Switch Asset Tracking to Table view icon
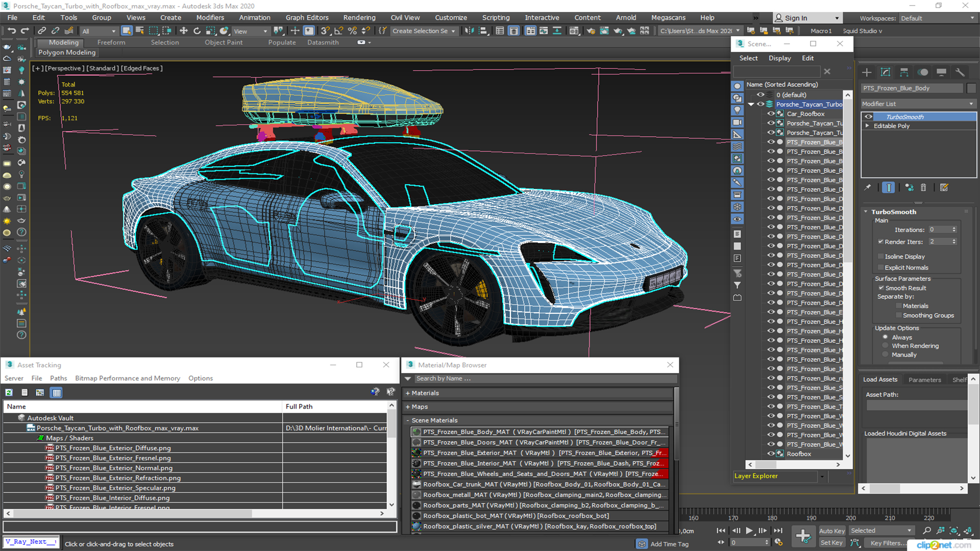 tap(57, 392)
